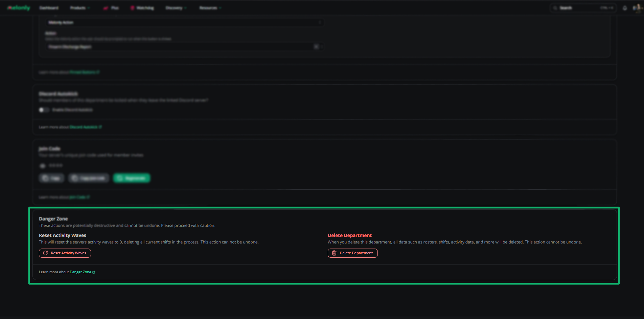This screenshot has height=319, width=644.
Task: Expand the Discovery nav dropdown
Action: [176, 8]
